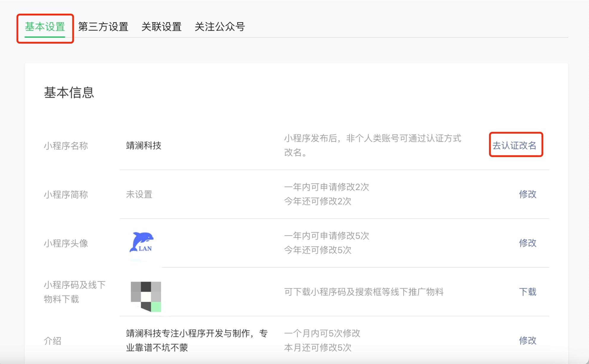The image size is (589, 364).
Task: Click the note 一年内可申请修改5次
Action: (327, 236)
